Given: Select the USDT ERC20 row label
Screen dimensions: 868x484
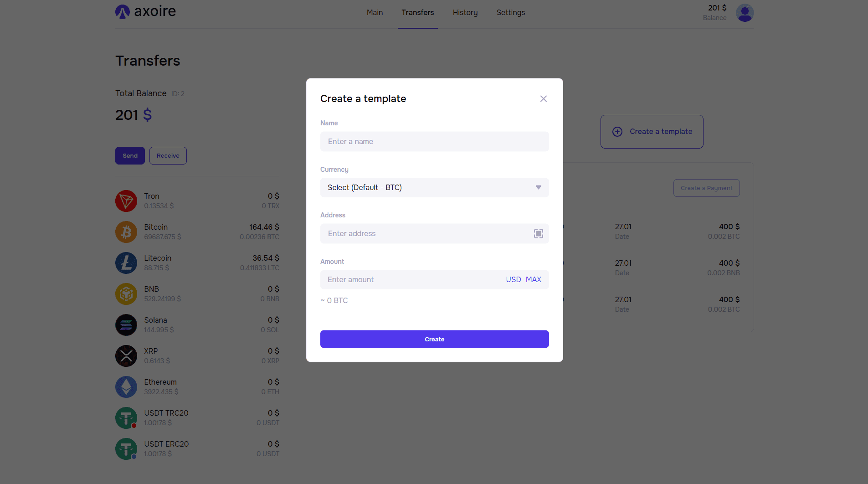Looking at the screenshot, I should point(166,444).
